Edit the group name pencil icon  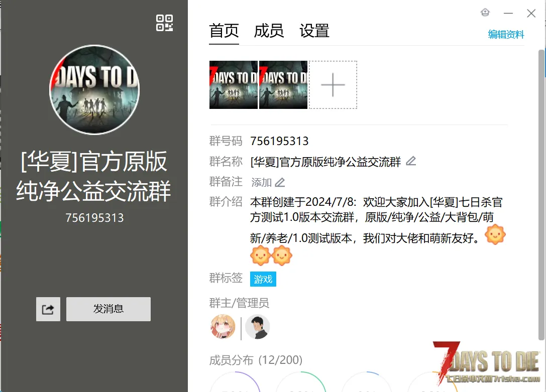411,161
